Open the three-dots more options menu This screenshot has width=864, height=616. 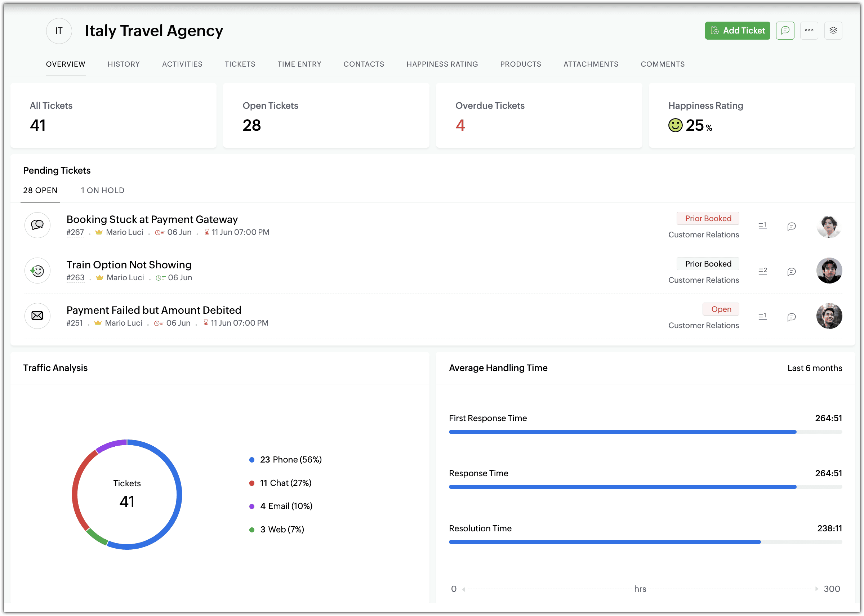coord(809,30)
